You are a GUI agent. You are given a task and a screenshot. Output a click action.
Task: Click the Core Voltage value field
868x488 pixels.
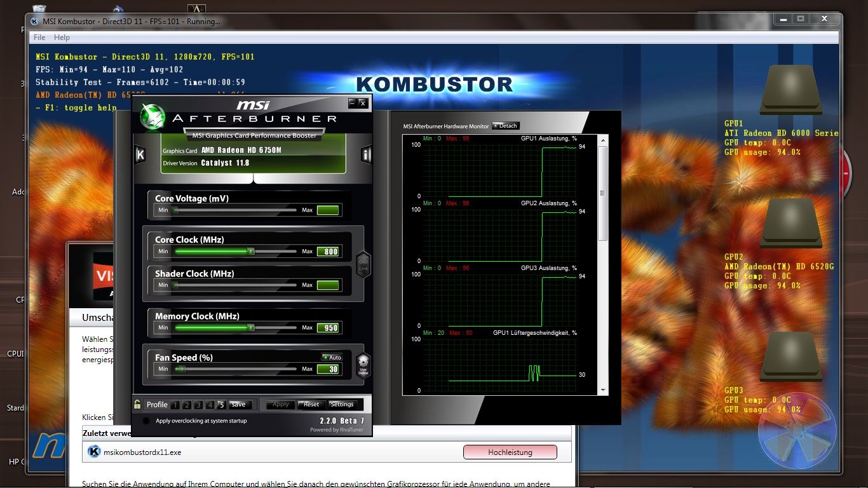click(329, 210)
